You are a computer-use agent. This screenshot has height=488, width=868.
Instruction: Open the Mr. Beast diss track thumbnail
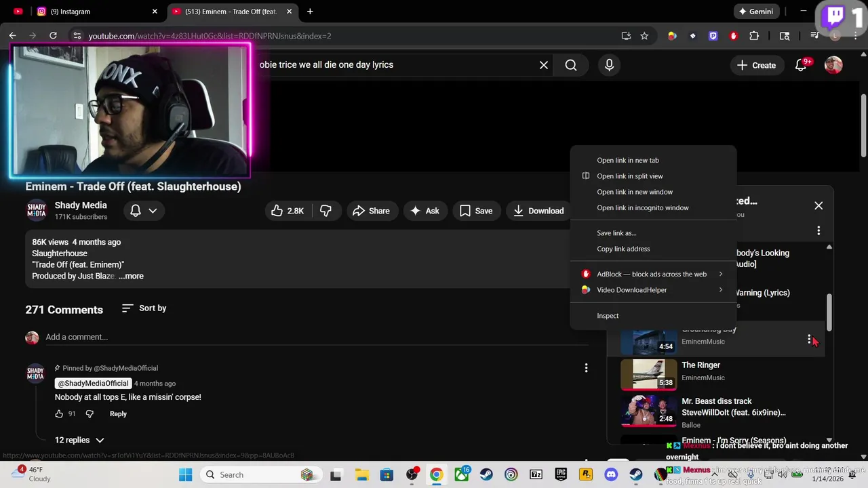[649, 410]
